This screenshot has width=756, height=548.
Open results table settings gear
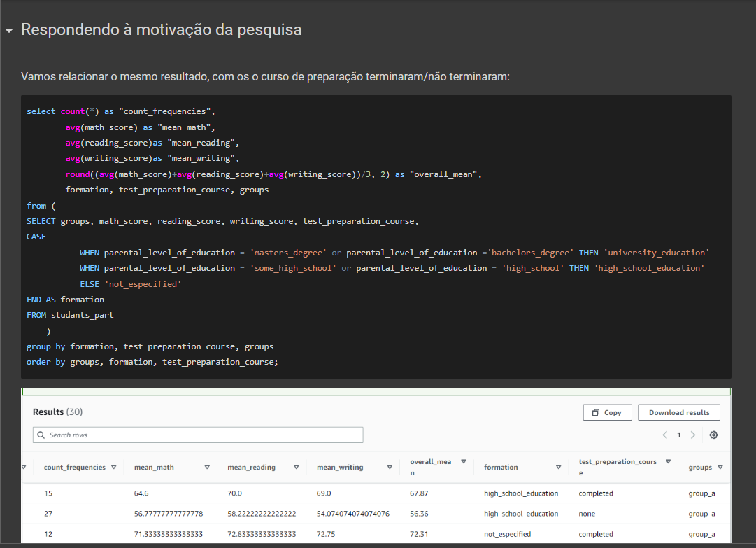pos(713,435)
